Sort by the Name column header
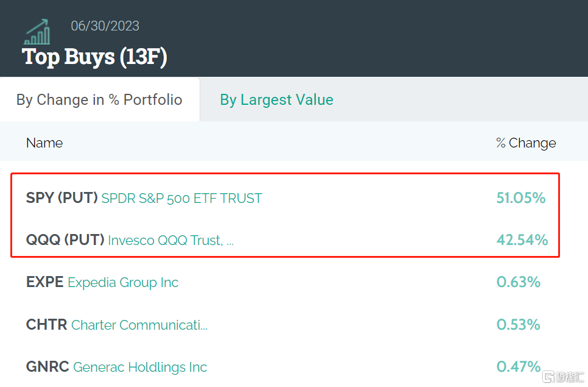This screenshot has height=387, width=588. 44,143
